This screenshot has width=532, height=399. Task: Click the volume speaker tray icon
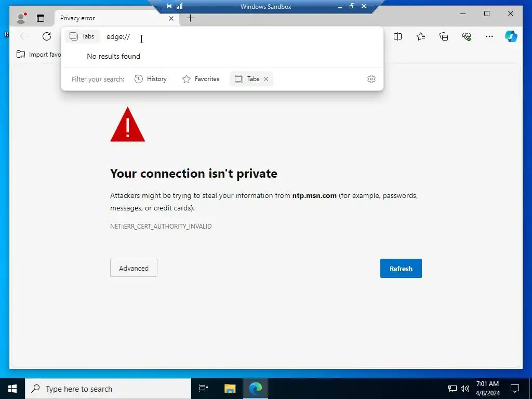(x=465, y=389)
